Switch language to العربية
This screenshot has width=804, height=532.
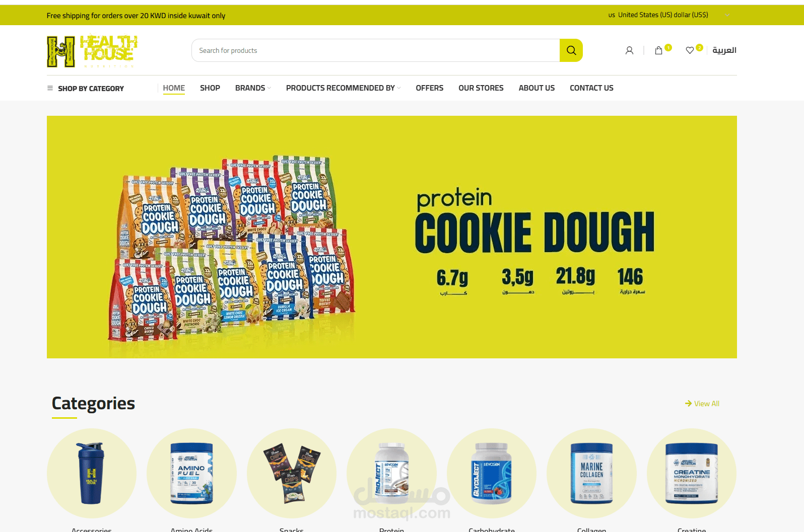click(x=724, y=50)
